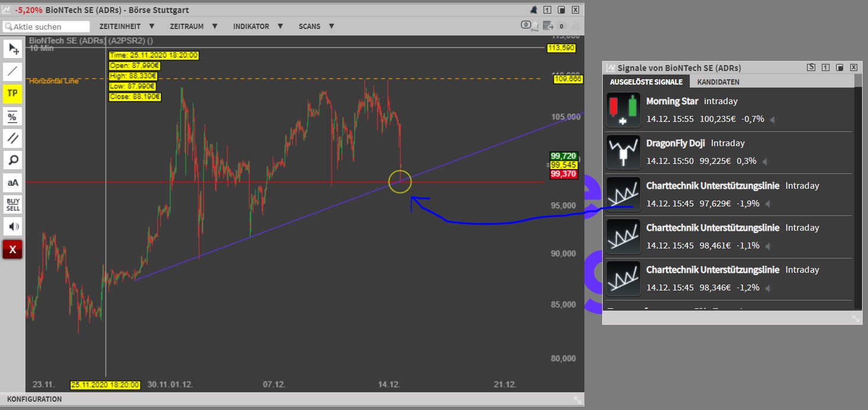Click the Morning Star candlestick signal icon

623,109
